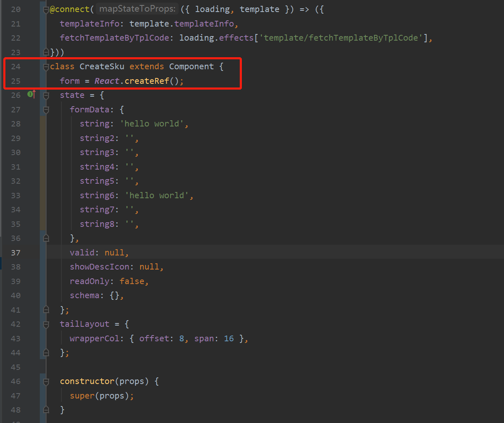Viewport: 504px width, 423px height.
Task: Click the mapStateToProps parameter hint
Action: pyautogui.click(x=136, y=8)
